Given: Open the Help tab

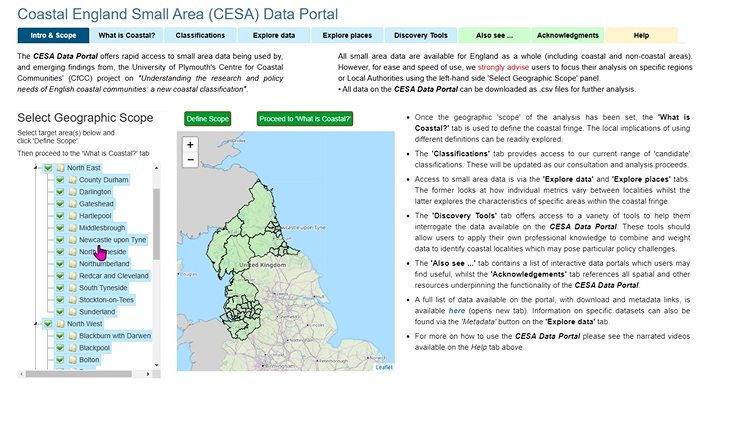Looking at the screenshot, I should pos(641,35).
